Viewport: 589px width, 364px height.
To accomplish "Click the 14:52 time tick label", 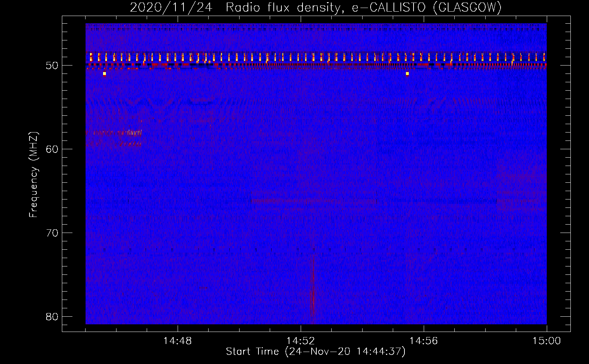I will [300, 341].
